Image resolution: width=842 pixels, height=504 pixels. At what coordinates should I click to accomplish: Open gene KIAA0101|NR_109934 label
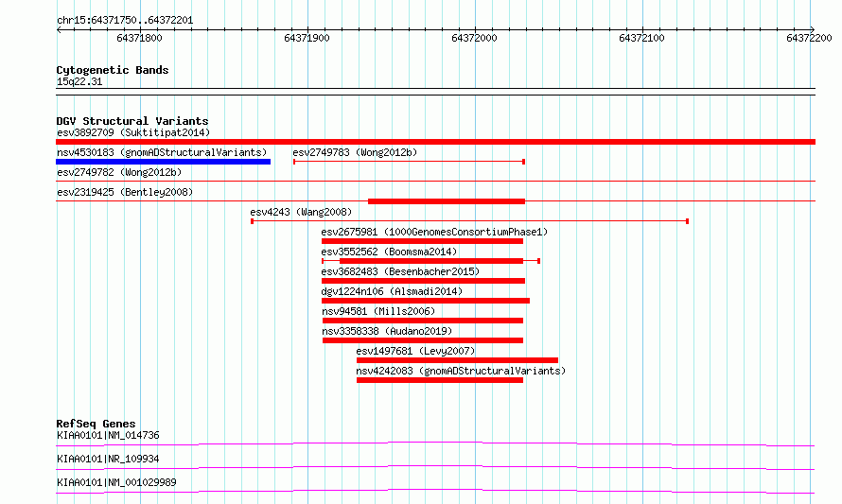(108, 459)
